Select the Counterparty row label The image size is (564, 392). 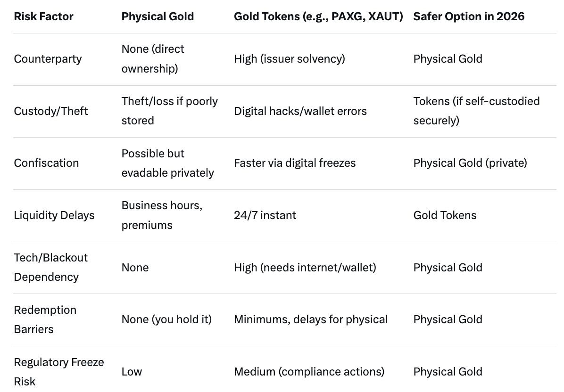pos(48,59)
